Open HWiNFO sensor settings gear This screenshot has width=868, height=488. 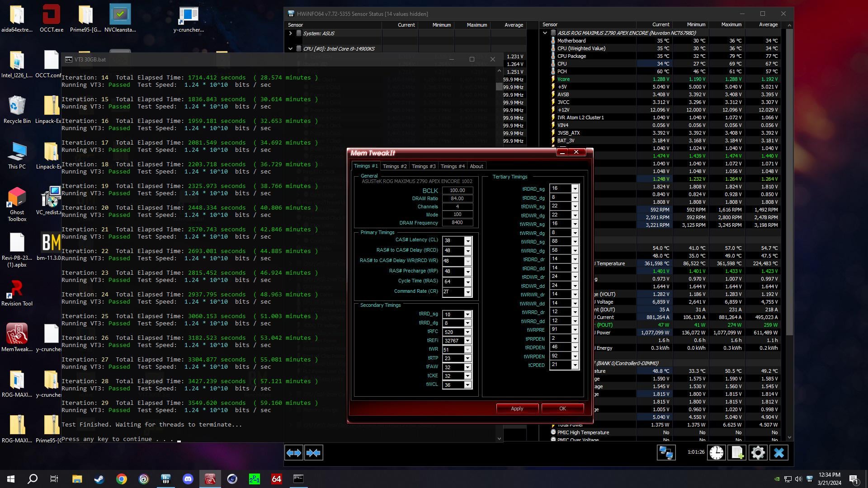[758, 452]
